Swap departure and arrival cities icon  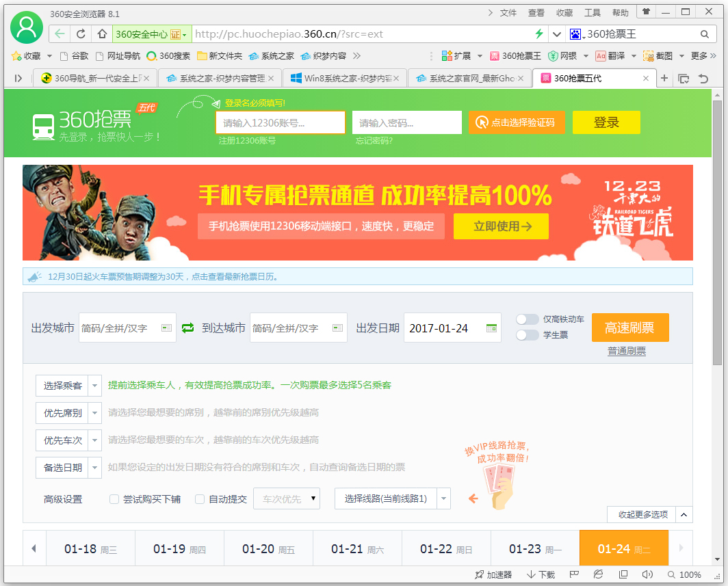pyautogui.click(x=188, y=328)
